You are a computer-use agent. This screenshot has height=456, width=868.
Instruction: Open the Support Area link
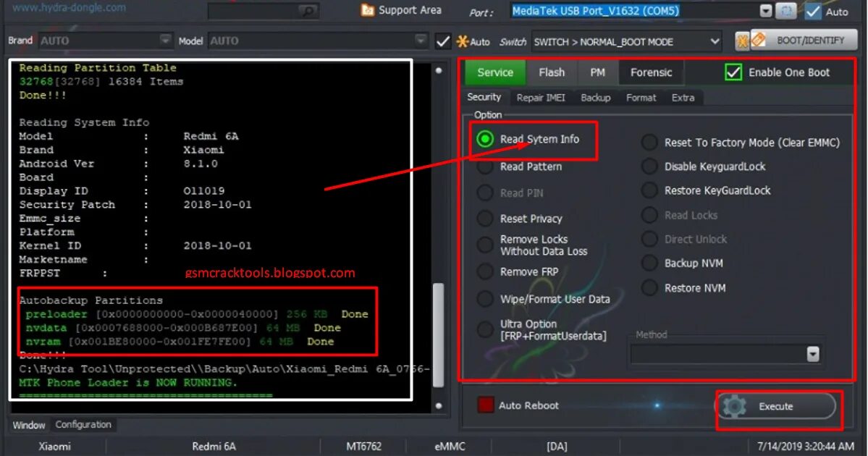410,10
